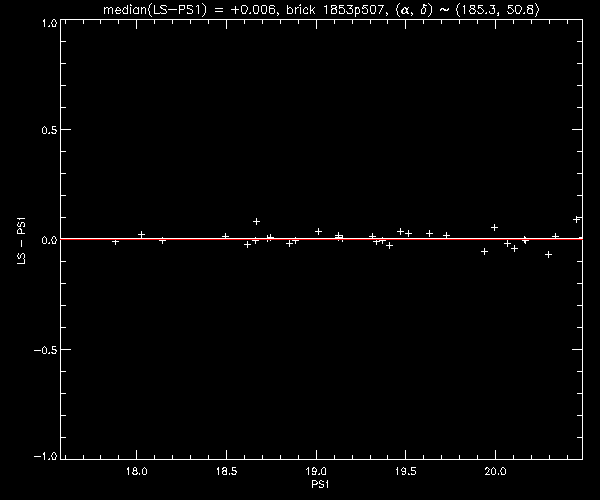
Task: Click the lowest data point near PS1 20.3
Action: (x=548, y=254)
